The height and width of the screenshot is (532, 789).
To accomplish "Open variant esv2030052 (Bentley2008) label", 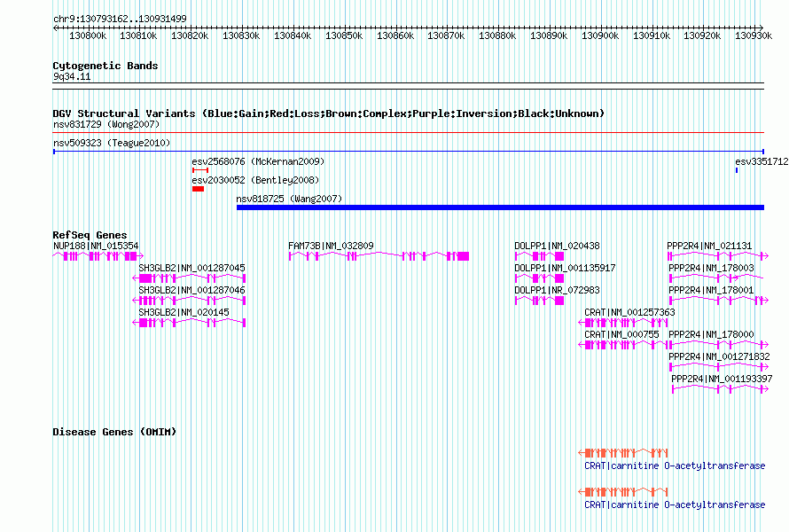I will tap(255, 180).
